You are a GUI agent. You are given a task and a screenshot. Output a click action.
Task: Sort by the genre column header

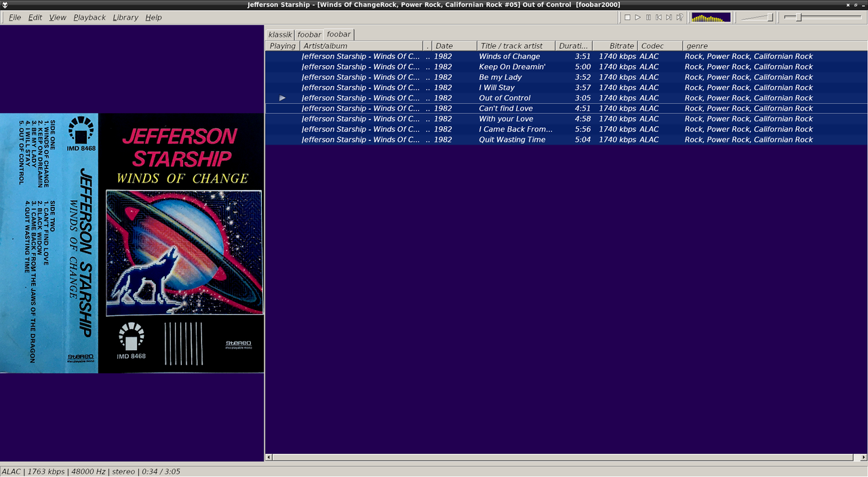coord(774,46)
